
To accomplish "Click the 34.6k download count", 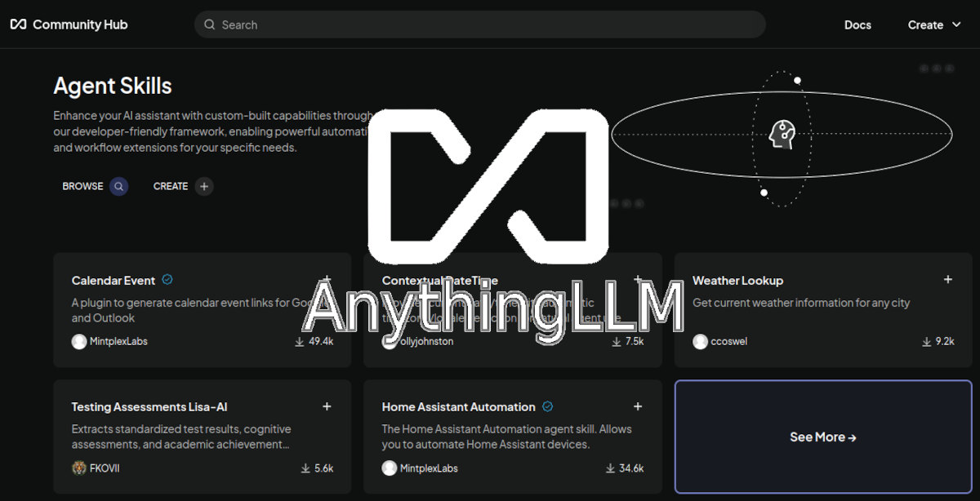I will click(x=631, y=468).
